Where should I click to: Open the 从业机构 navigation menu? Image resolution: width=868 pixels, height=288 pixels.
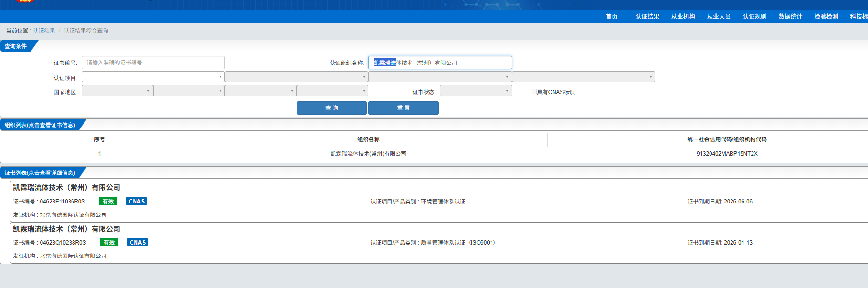pyautogui.click(x=683, y=17)
